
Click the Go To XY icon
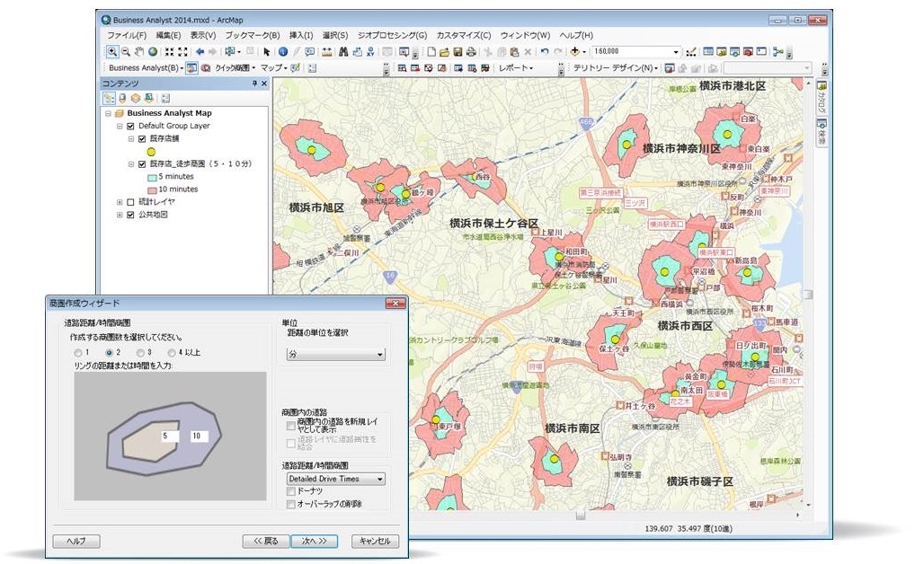[370, 52]
